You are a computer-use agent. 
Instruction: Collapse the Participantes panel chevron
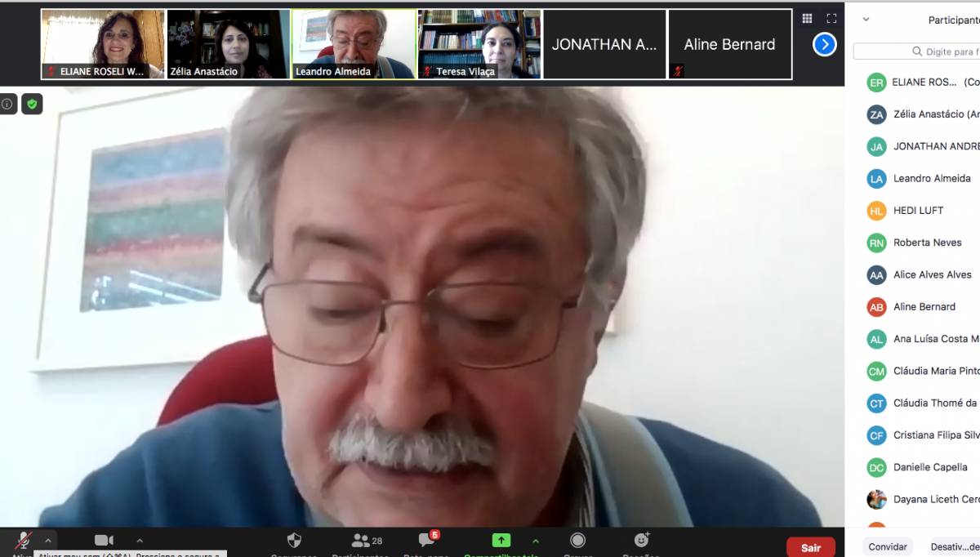pyautogui.click(x=866, y=20)
